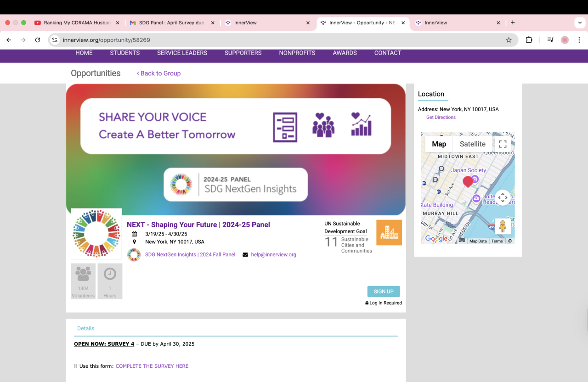
Task: Switch the map to Satellite view
Action: click(473, 144)
